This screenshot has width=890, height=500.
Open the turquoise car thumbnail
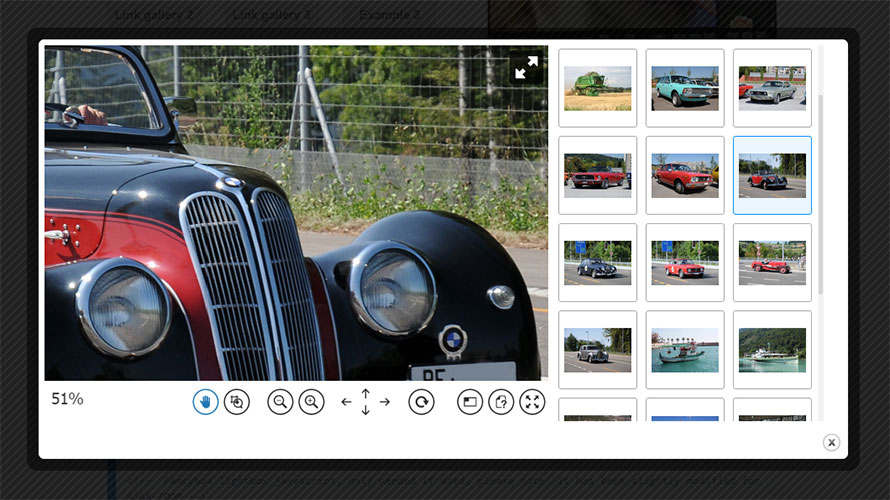(685, 88)
